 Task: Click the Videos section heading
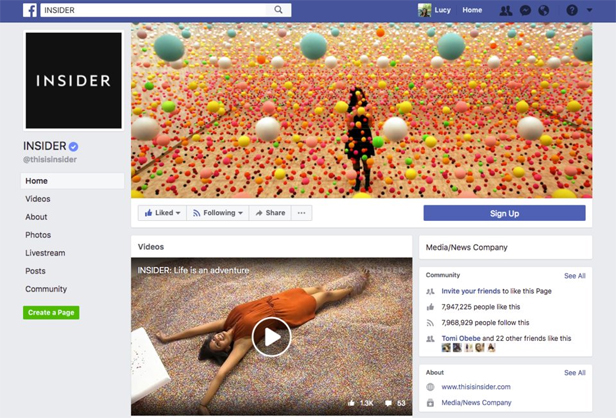point(151,247)
